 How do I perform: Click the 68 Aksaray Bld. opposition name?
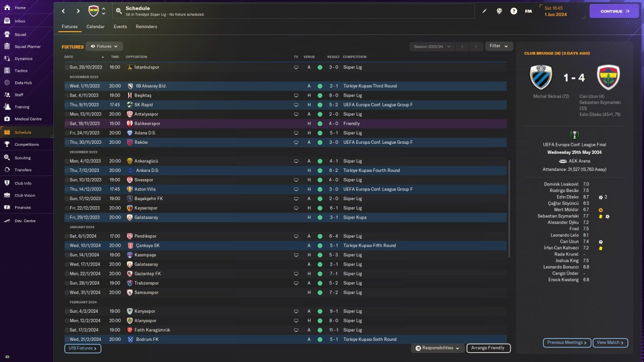point(151,86)
